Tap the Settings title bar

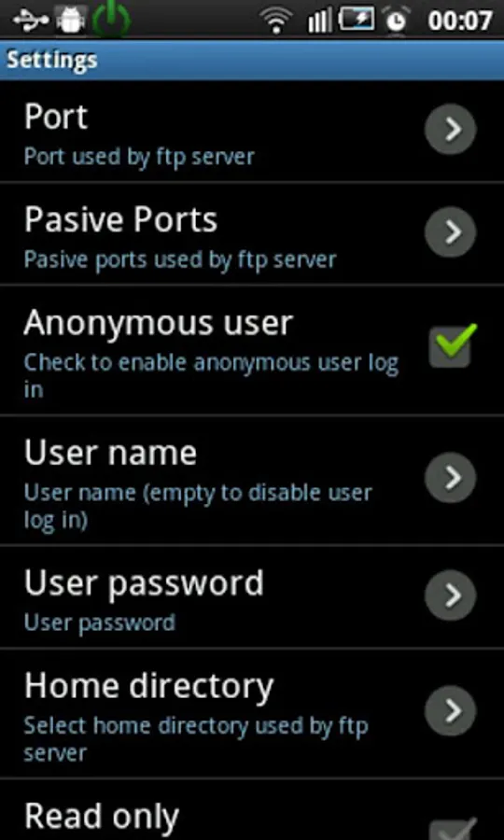[x=252, y=60]
